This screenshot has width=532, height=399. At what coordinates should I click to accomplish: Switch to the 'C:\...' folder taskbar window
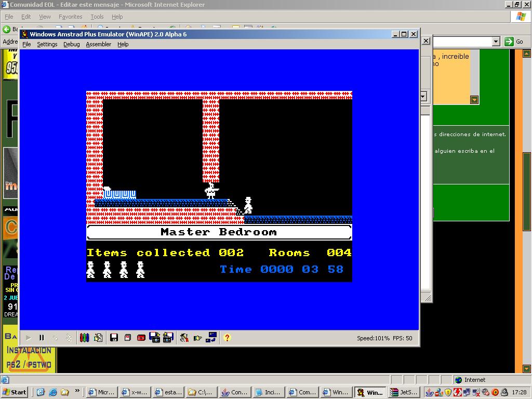(202, 392)
